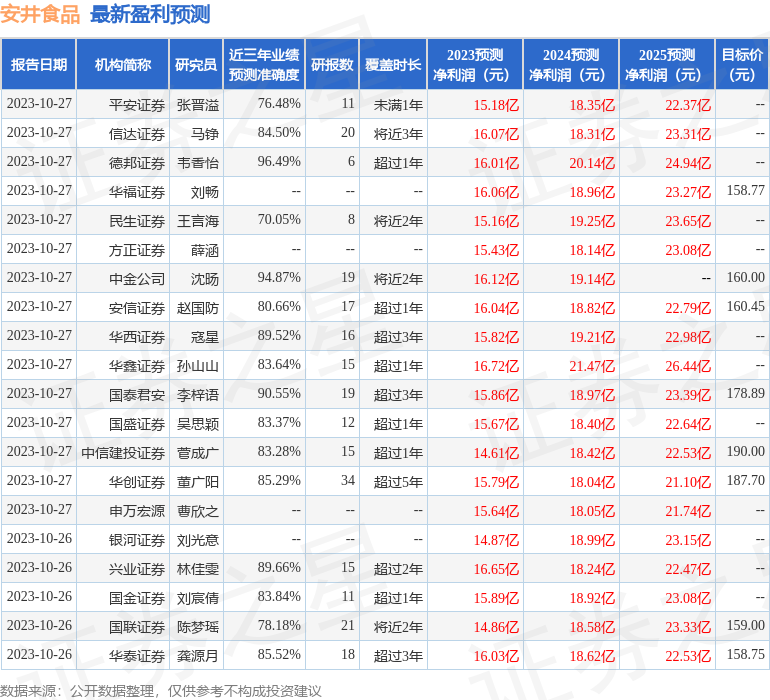Click 2025 profit forecast 26.44亿

[x=688, y=365]
